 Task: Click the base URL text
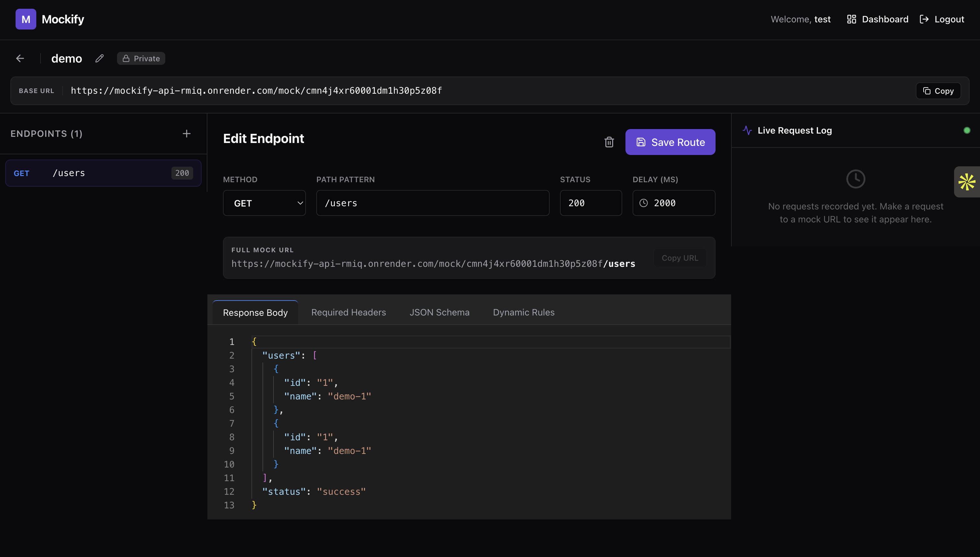click(256, 91)
